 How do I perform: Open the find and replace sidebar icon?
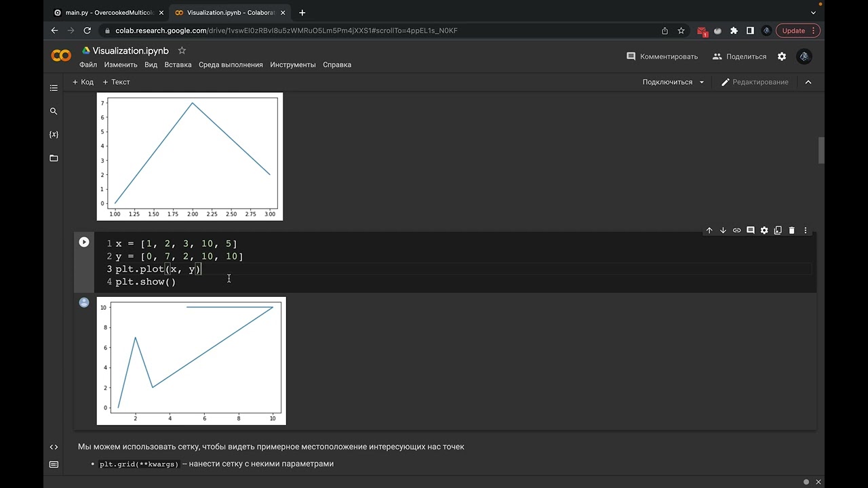[x=54, y=111]
